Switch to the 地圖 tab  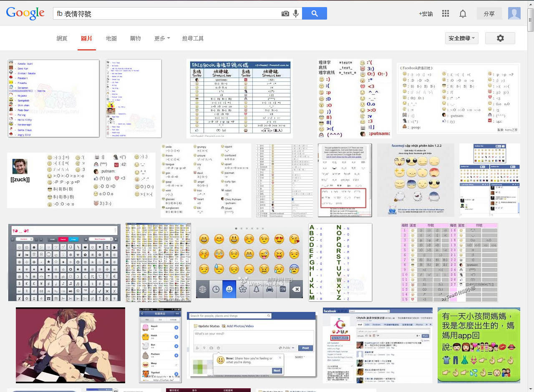click(x=111, y=38)
